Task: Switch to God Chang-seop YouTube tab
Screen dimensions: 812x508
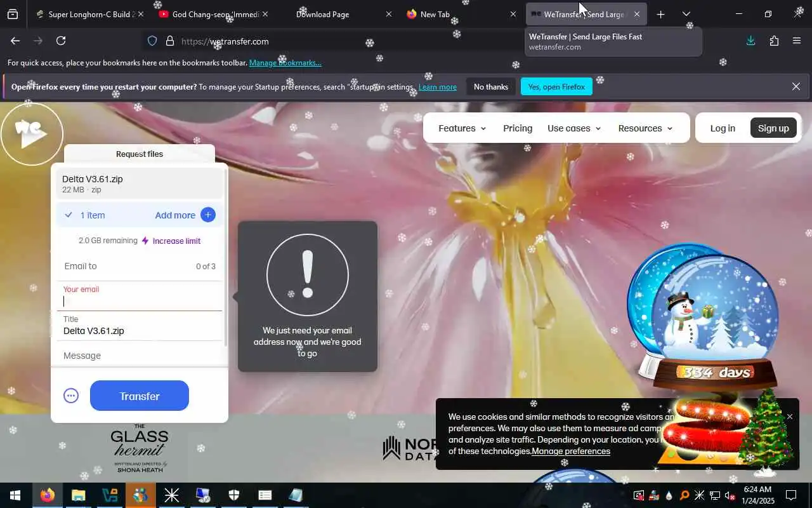Action: (213, 14)
